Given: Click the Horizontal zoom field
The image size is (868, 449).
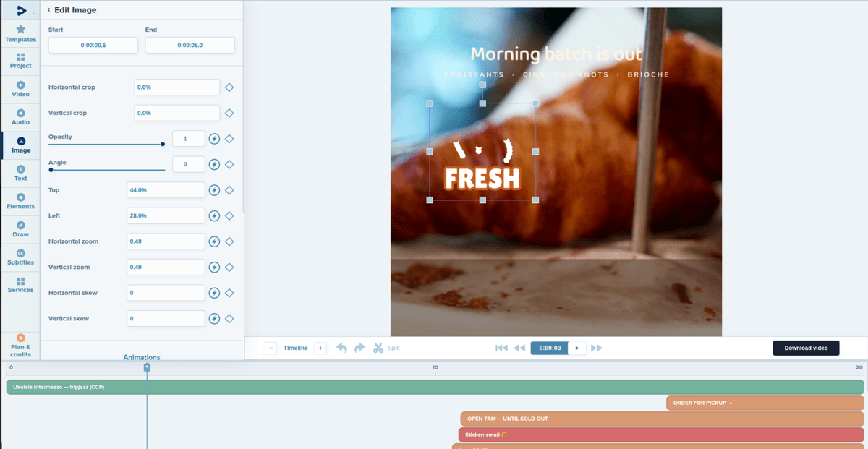Looking at the screenshot, I should [x=166, y=241].
